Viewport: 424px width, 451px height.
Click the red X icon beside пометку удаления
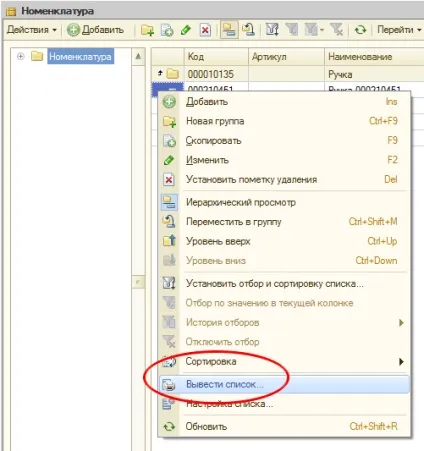(x=169, y=180)
